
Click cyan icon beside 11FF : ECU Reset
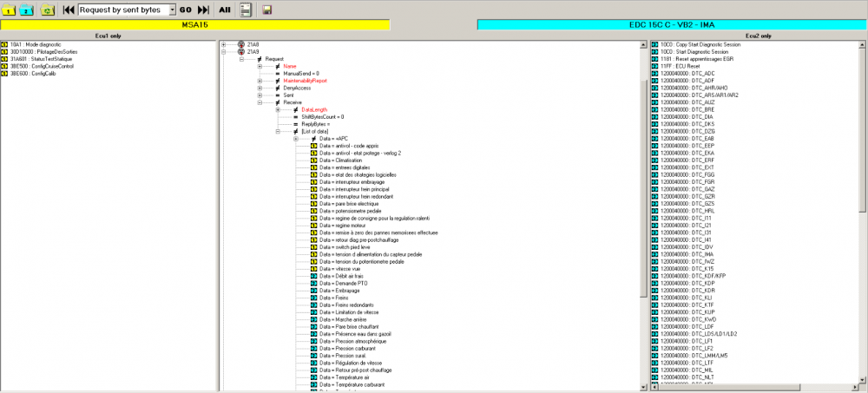pyautogui.click(x=654, y=66)
